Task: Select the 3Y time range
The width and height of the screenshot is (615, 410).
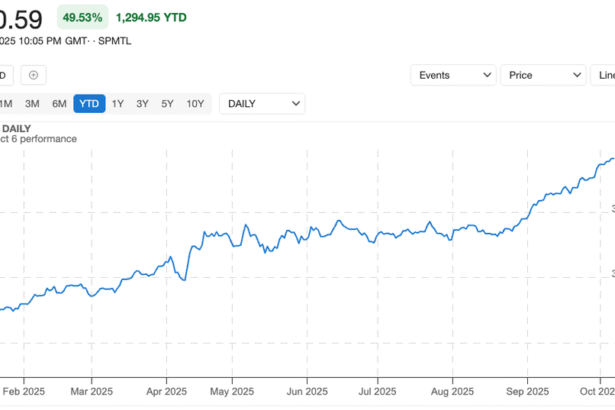Action: click(143, 103)
